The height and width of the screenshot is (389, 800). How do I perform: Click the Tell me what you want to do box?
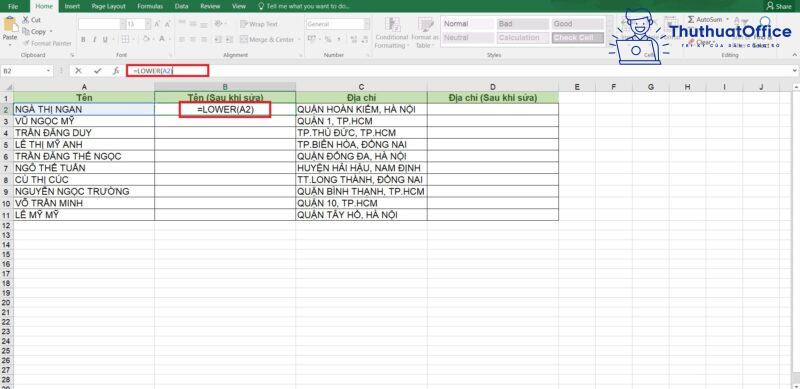click(304, 6)
